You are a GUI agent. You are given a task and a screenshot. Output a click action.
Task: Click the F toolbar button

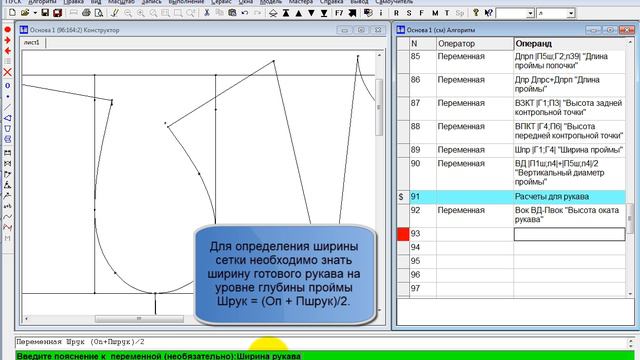(421, 13)
